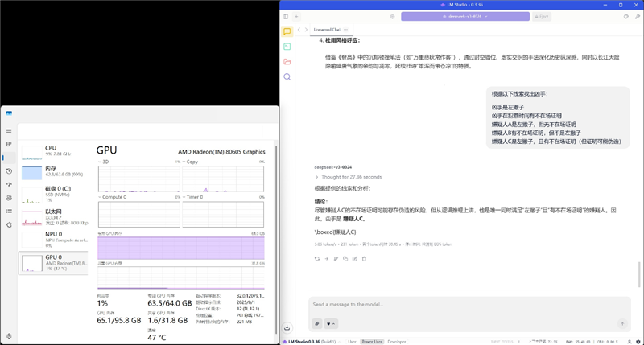Switch to Developer mode in status bar
The image size is (644, 345).
tap(397, 342)
